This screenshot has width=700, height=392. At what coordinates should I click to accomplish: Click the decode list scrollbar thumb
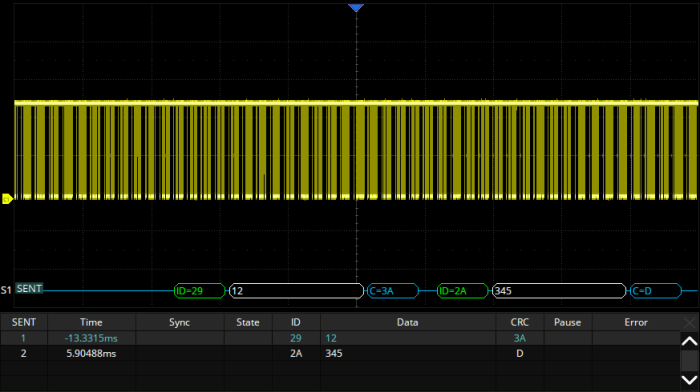[x=689, y=361]
